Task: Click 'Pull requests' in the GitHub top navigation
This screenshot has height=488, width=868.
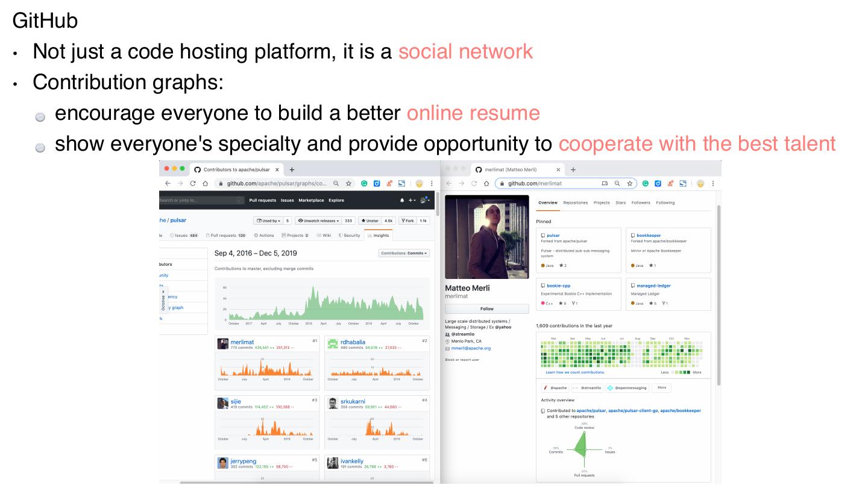Action: click(x=263, y=200)
